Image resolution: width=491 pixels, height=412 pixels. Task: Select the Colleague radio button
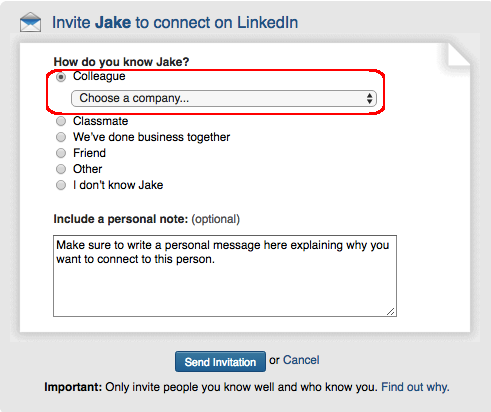coord(61,77)
